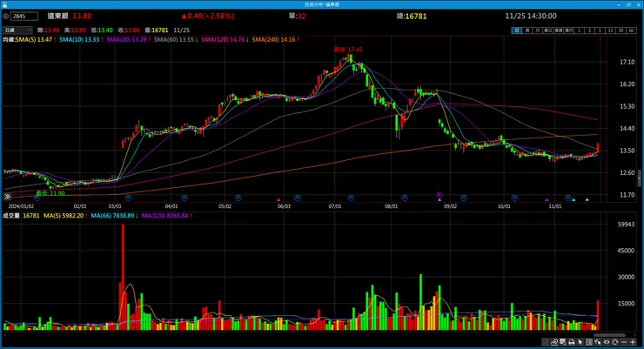Click the MA(120) 8365.84 volume label
The width and height of the screenshot is (644, 349).
coord(164,216)
